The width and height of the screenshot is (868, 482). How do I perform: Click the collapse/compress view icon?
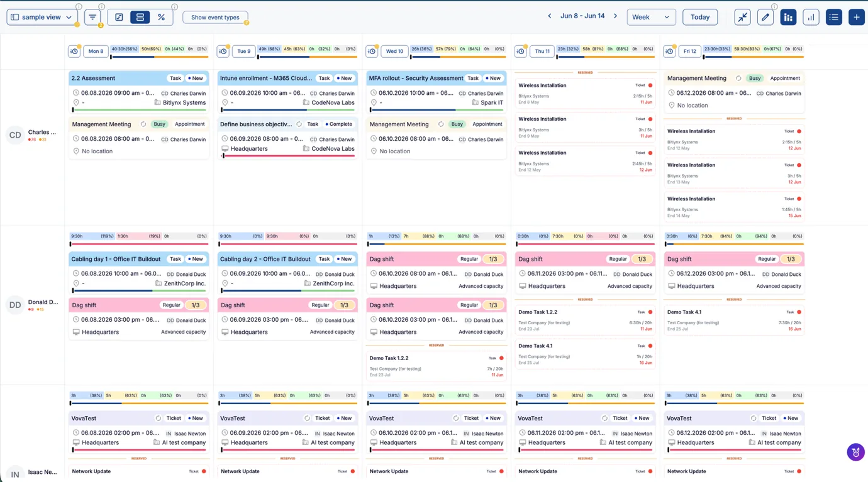point(742,17)
